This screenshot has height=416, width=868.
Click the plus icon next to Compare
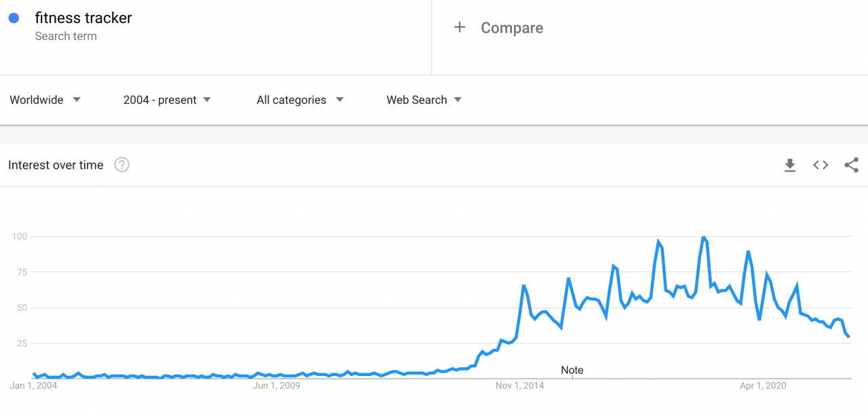(460, 27)
